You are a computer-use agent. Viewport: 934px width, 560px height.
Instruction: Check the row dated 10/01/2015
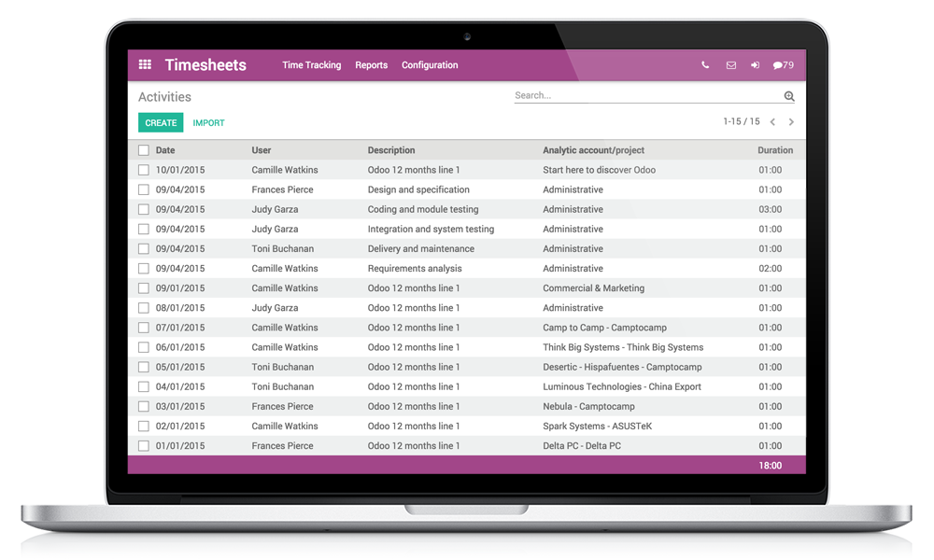click(144, 170)
